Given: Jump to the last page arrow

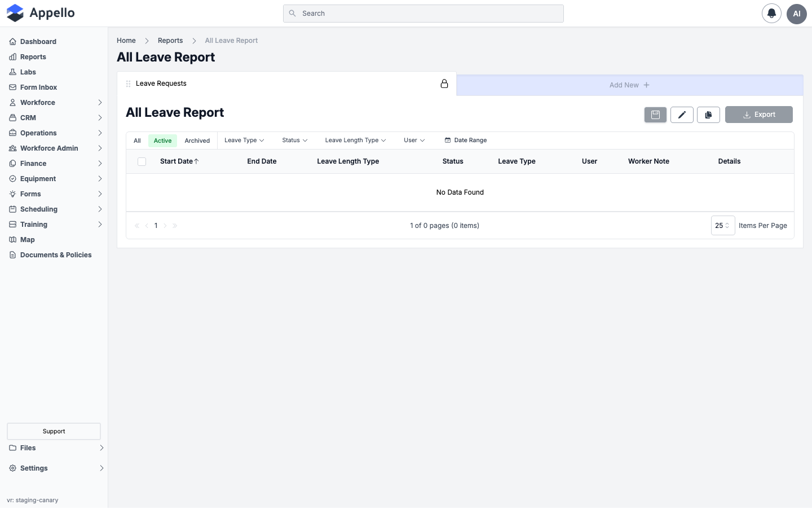Looking at the screenshot, I should (x=175, y=226).
